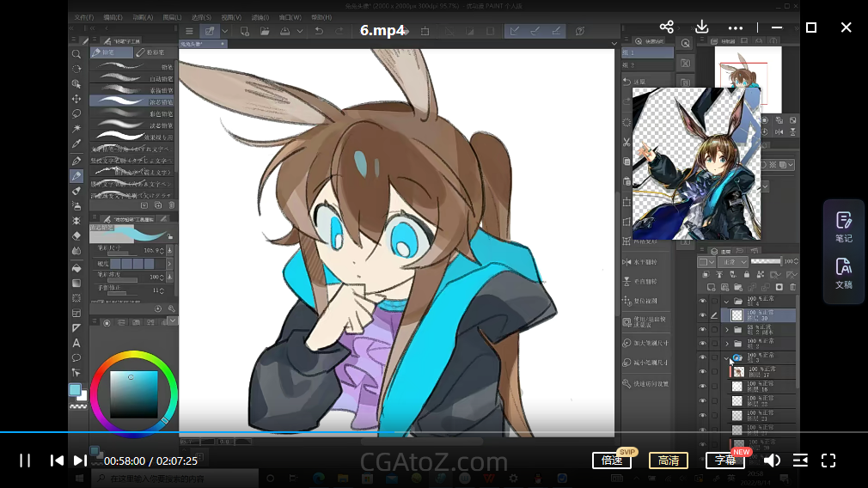Hide the 组 4 folder layer
This screenshot has height=488, width=868.
point(703,302)
